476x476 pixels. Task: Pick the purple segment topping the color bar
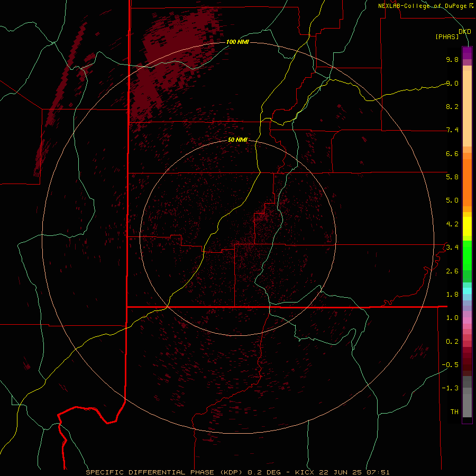467,53
